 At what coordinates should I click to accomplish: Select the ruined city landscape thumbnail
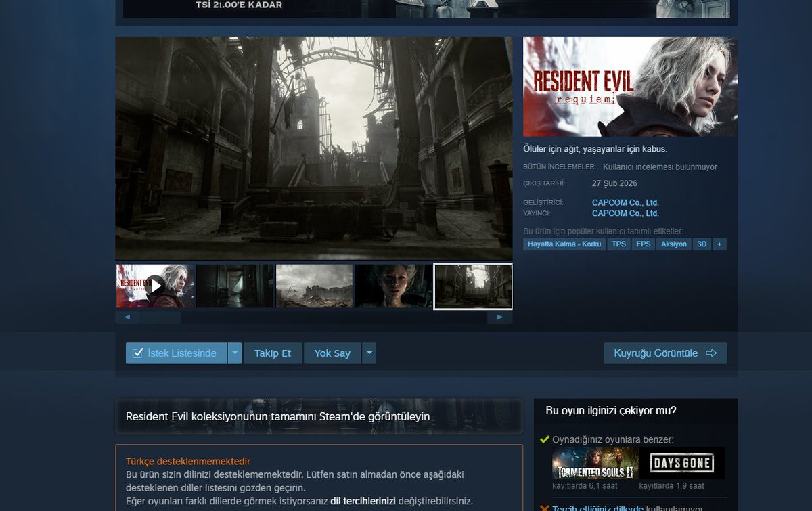coord(314,286)
